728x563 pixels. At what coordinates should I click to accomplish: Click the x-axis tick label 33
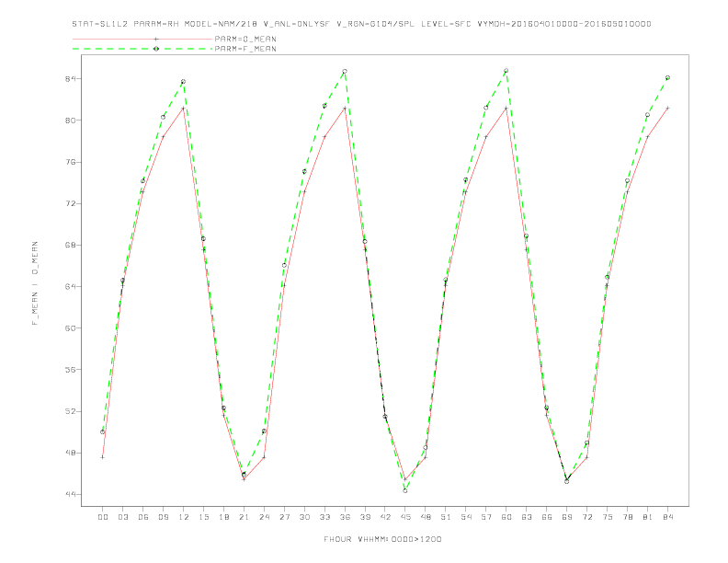tap(324, 517)
